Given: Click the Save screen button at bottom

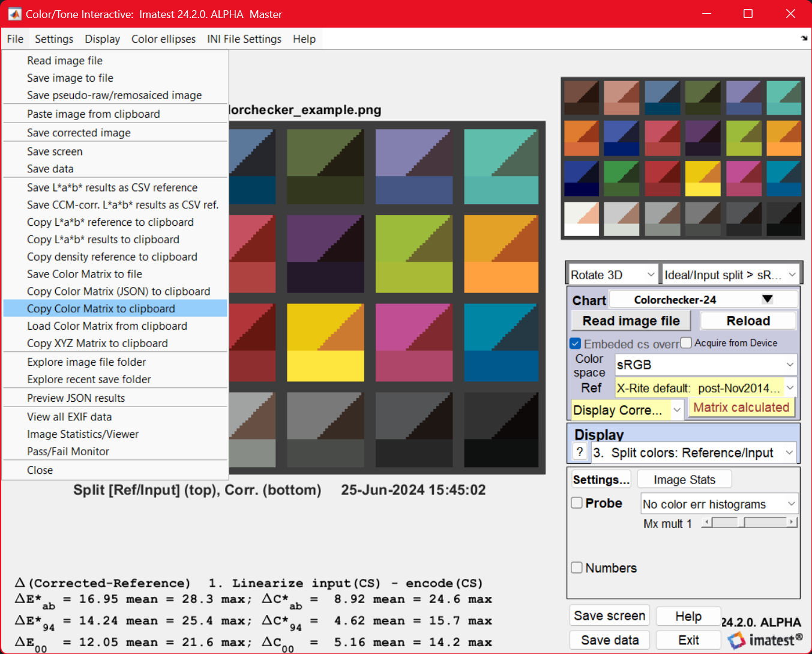Looking at the screenshot, I should [x=609, y=616].
